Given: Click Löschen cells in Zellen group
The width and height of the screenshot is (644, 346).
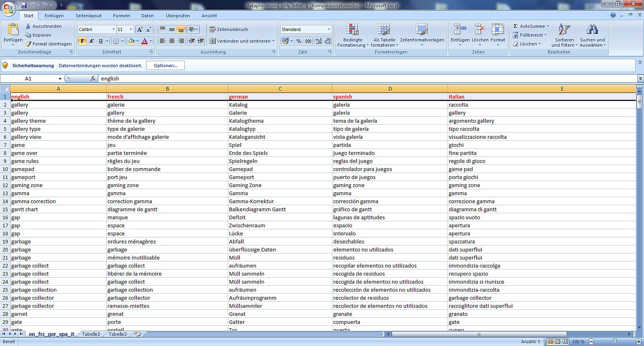Looking at the screenshot, I should point(480,35).
